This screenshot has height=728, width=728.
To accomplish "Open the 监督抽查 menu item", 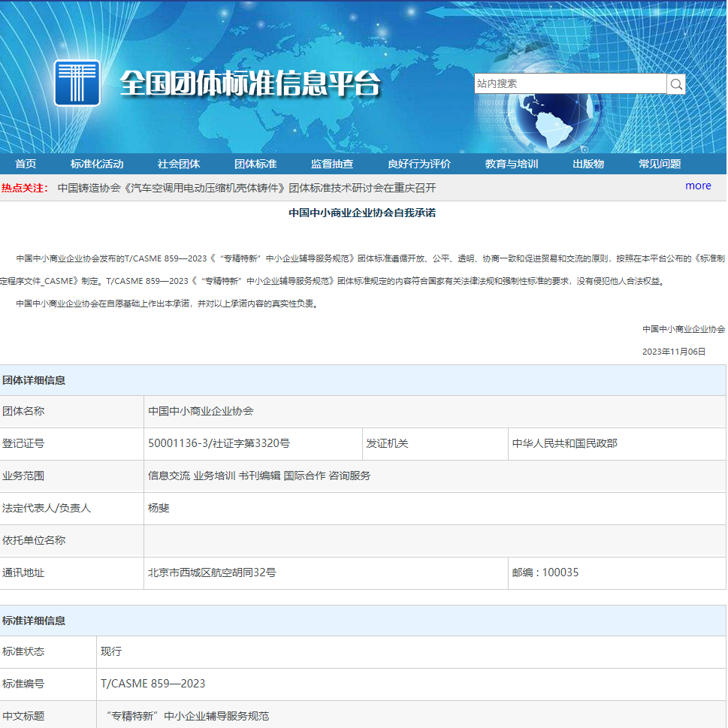I will point(332,164).
